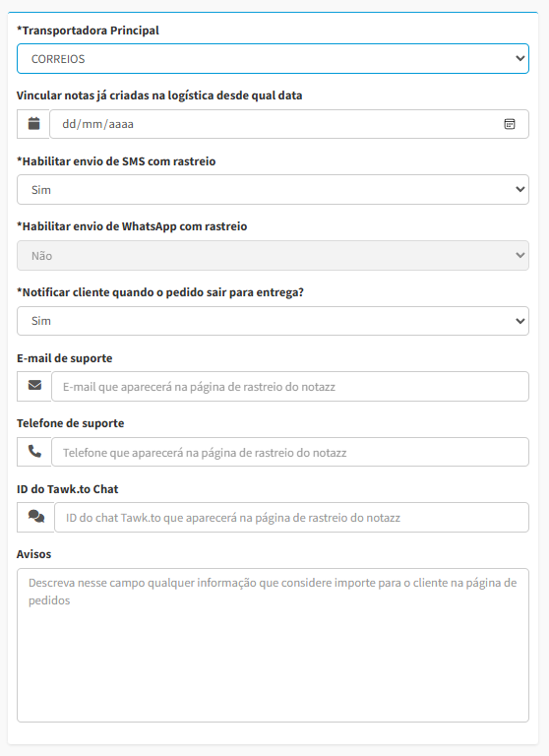Click chevron on the Notificar cliente select
This screenshot has height=756, width=549.
point(520,321)
